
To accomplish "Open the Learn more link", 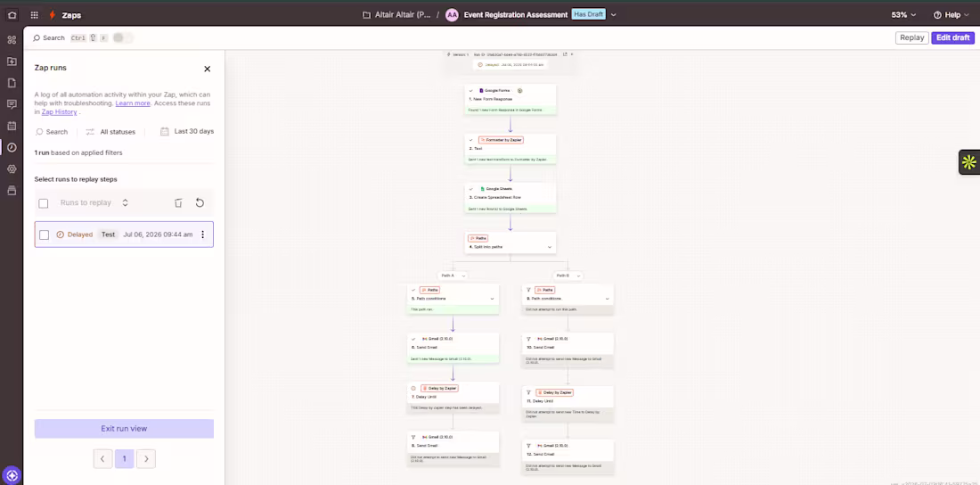I will point(133,103).
